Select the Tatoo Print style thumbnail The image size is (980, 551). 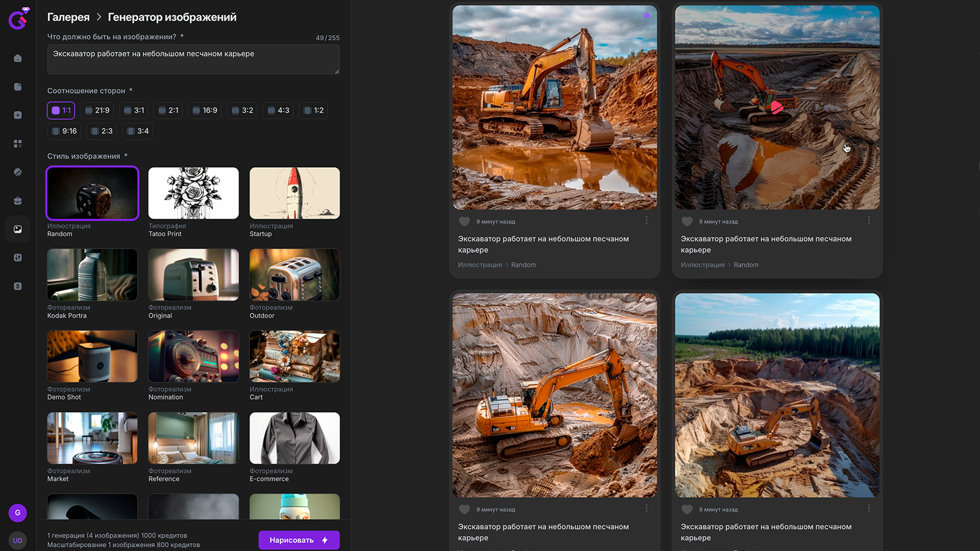[194, 193]
